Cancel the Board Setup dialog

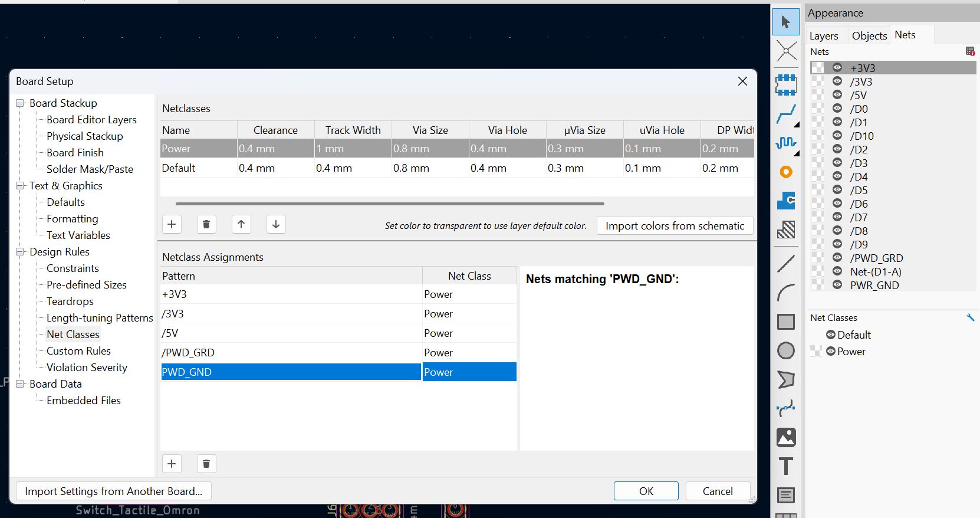pos(718,491)
